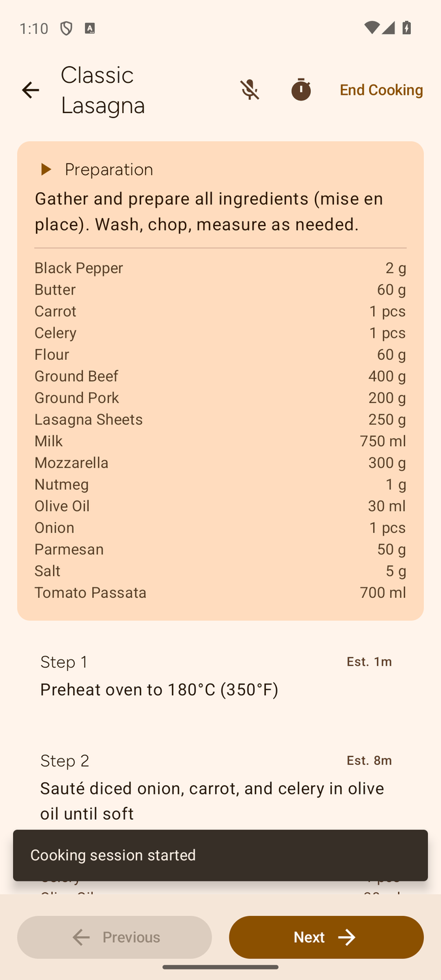Tap the battery icon in the status bar

pos(406,28)
